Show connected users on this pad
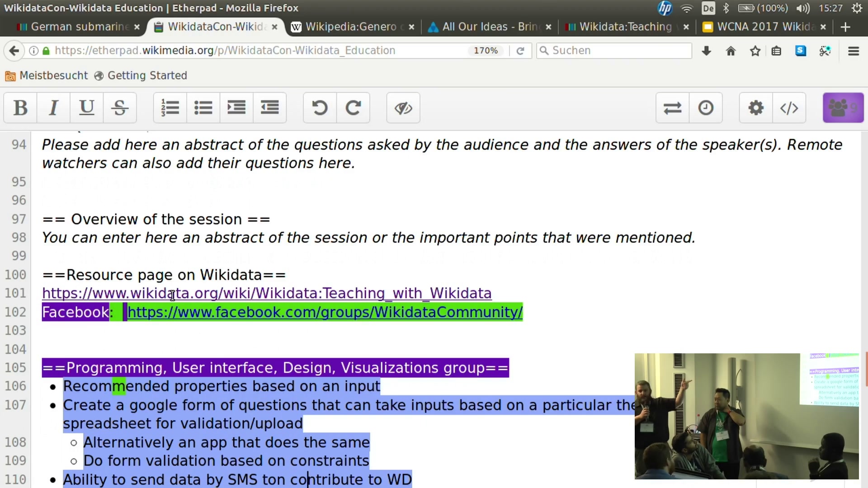Viewport: 868px width, 488px height. pyautogui.click(x=843, y=108)
